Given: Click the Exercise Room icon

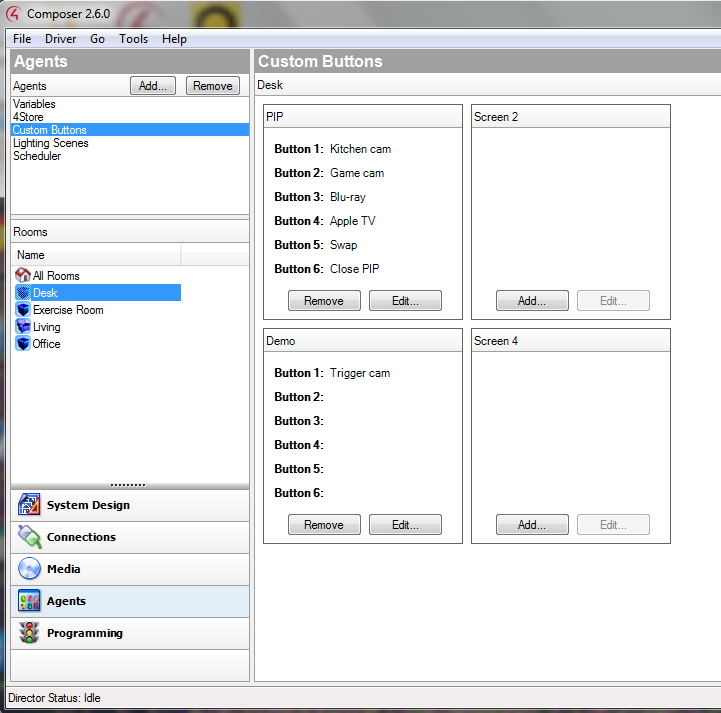Looking at the screenshot, I should 23,310.
